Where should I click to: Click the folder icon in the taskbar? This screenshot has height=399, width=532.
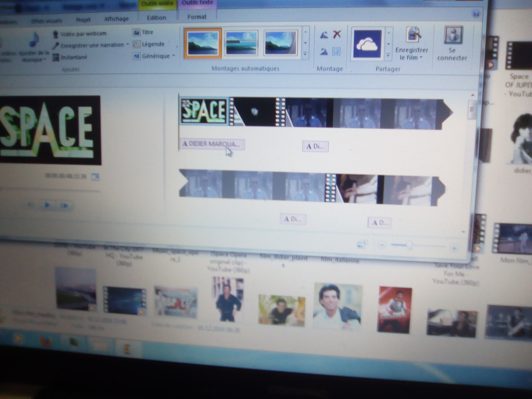coord(101,345)
